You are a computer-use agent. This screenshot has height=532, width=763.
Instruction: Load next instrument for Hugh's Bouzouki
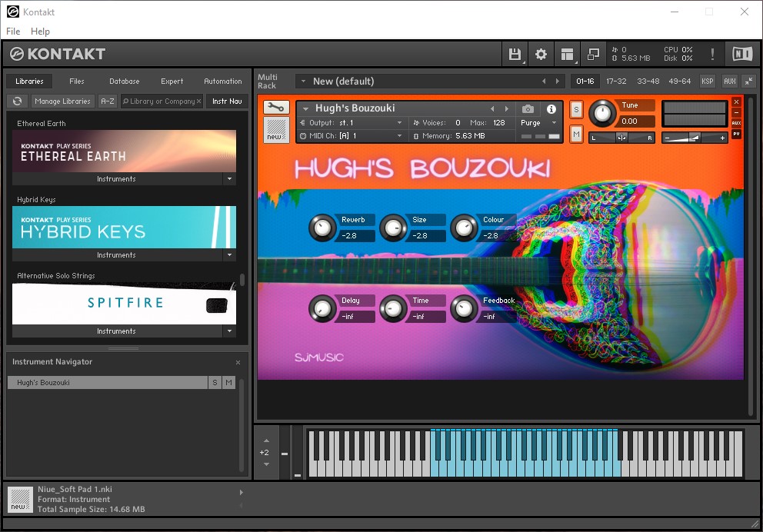[x=507, y=108]
